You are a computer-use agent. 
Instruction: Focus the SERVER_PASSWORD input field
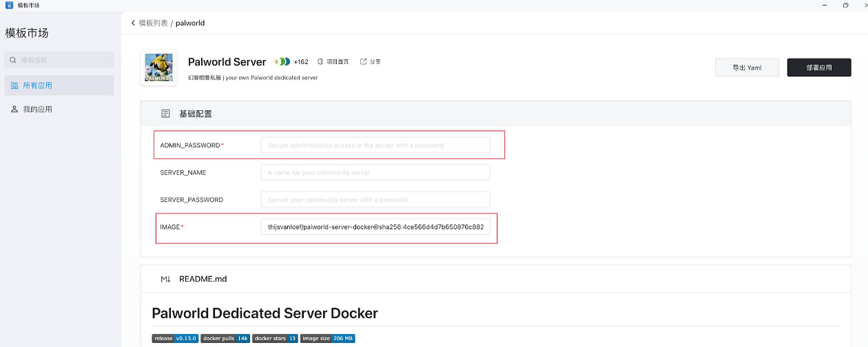pos(375,200)
